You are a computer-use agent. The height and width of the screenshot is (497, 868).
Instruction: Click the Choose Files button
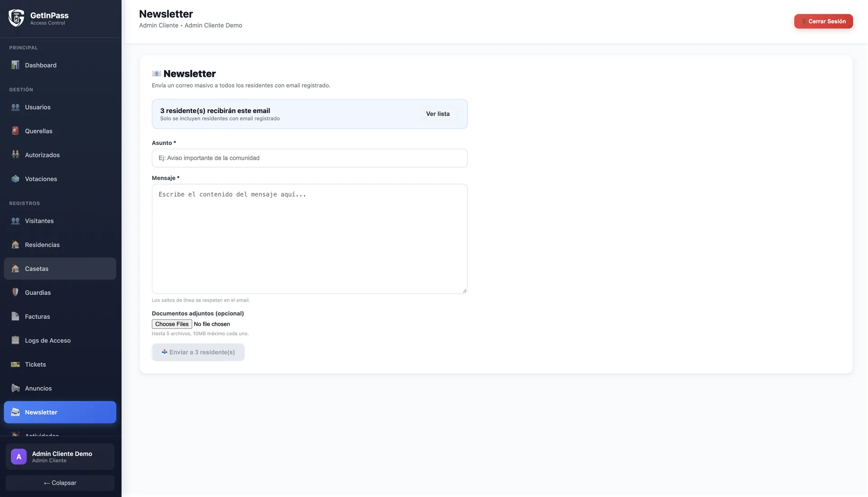[x=172, y=324]
